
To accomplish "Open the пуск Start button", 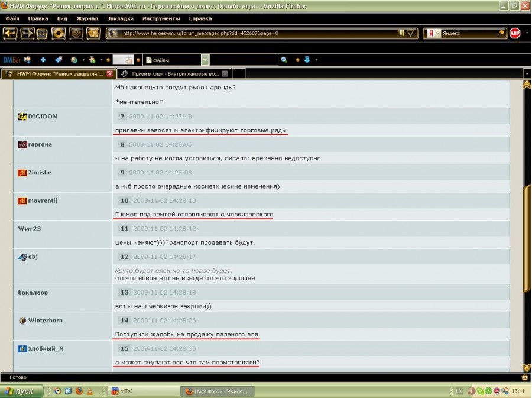I will pyautogui.click(x=22, y=391).
